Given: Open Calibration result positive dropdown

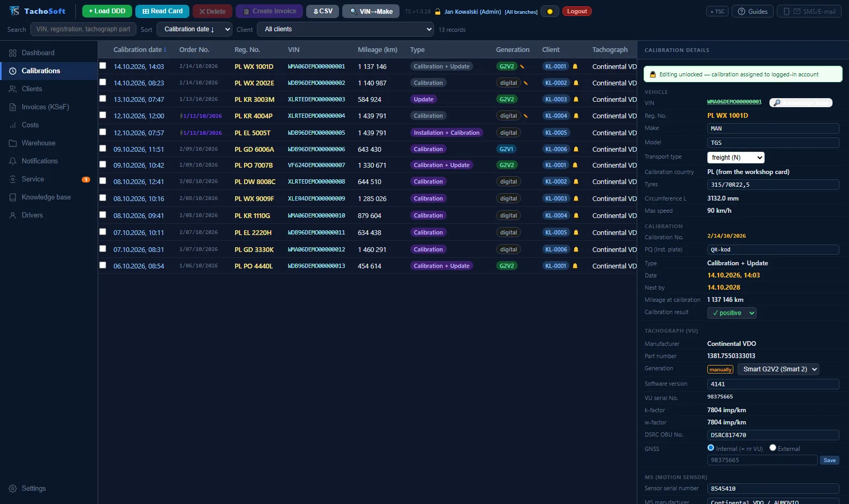Looking at the screenshot, I should click(732, 313).
